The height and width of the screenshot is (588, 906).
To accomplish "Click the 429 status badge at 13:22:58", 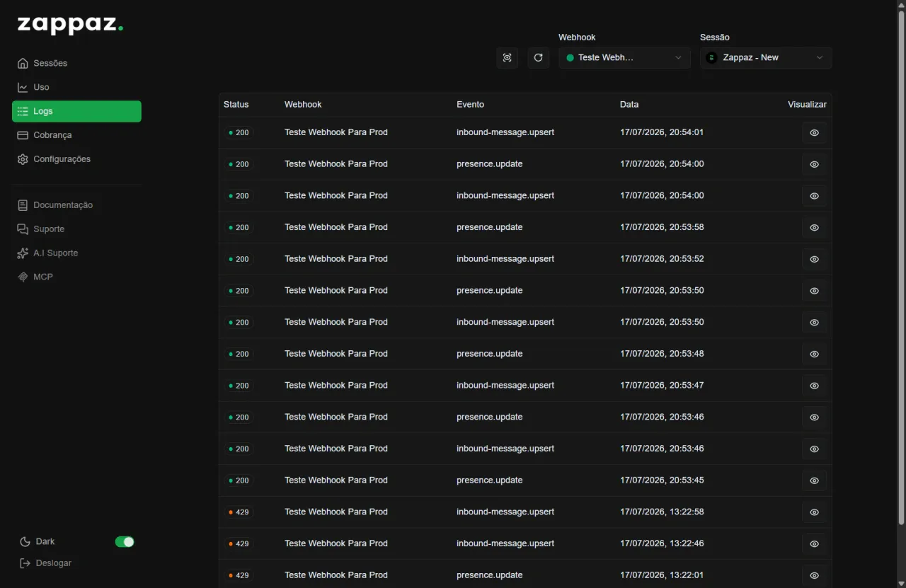I will tap(239, 512).
